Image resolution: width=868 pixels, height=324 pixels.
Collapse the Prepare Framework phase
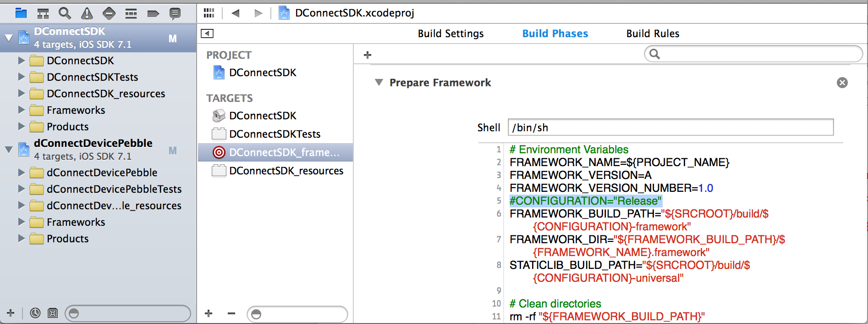379,83
